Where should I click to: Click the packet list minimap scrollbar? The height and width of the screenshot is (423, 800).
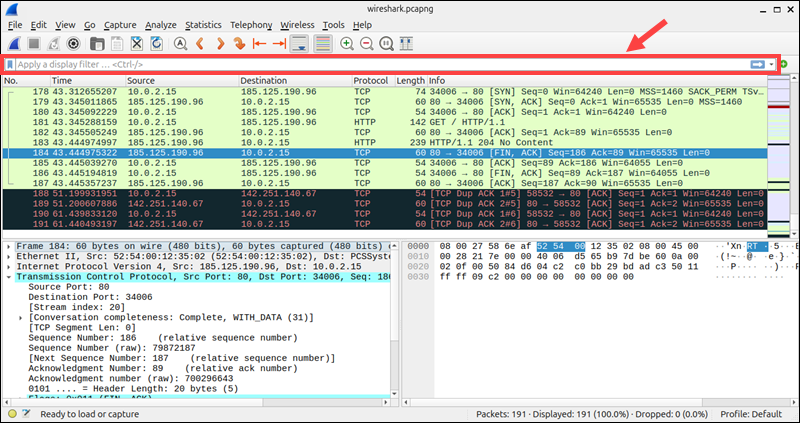click(x=778, y=158)
